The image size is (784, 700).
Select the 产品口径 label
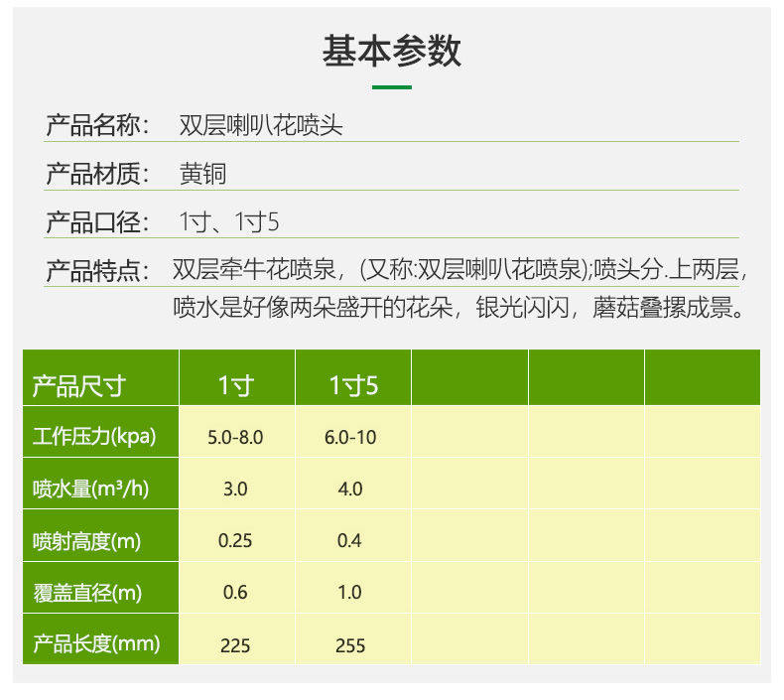(x=97, y=222)
